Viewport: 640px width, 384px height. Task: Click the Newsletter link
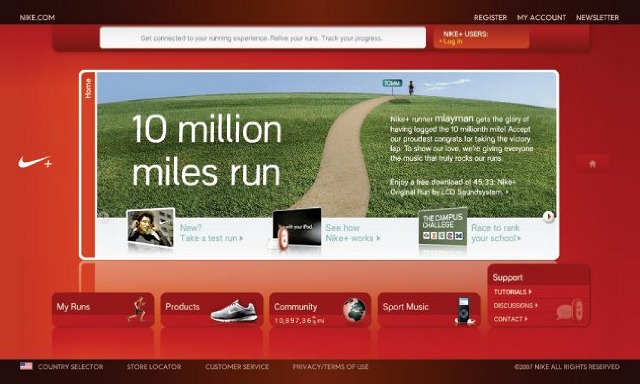pyautogui.click(x=598, y=18)
